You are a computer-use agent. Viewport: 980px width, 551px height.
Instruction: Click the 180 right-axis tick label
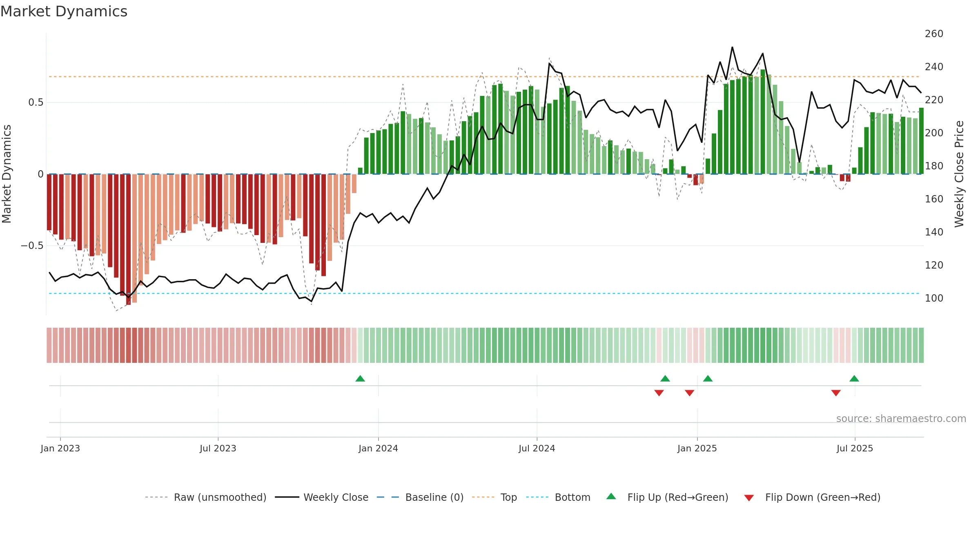[x=934, y=166]
